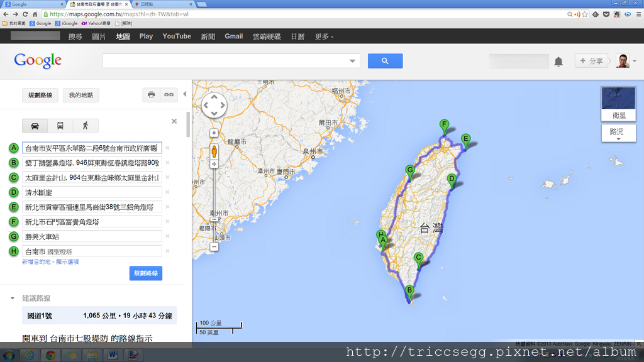Viewport: 644px width, 362px height.
Task: Click the 分享 share button
Action: pyautogui.click(x=591, y=61)
